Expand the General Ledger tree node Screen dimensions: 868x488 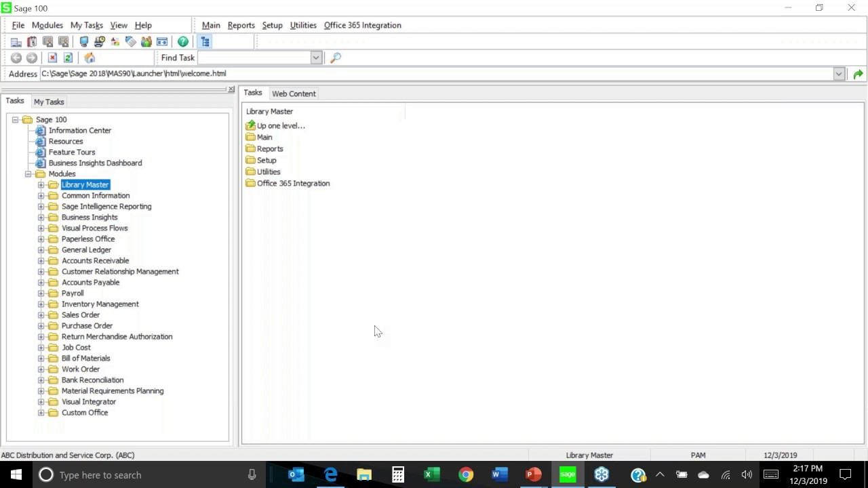[41, 249]
